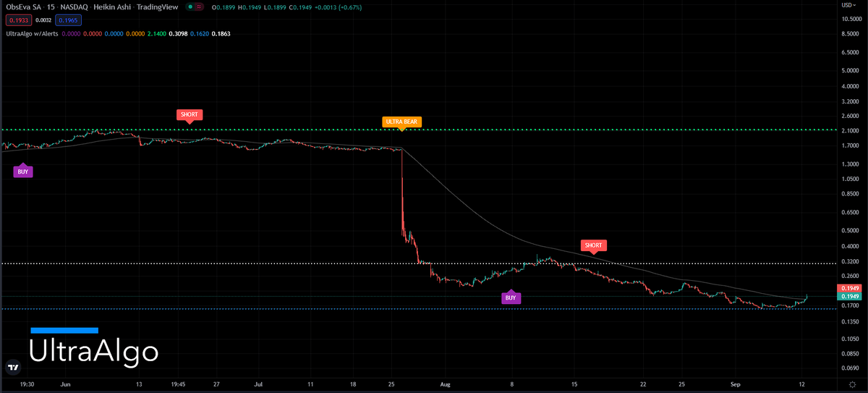Click the TradingView logo icon

pyautogui.click(x=12, y=367)
